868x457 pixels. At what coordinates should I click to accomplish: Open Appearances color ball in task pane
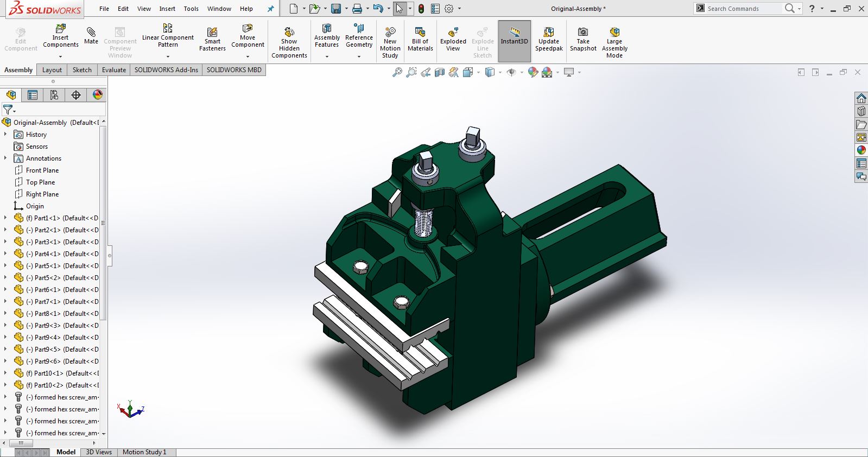point(861,150)
